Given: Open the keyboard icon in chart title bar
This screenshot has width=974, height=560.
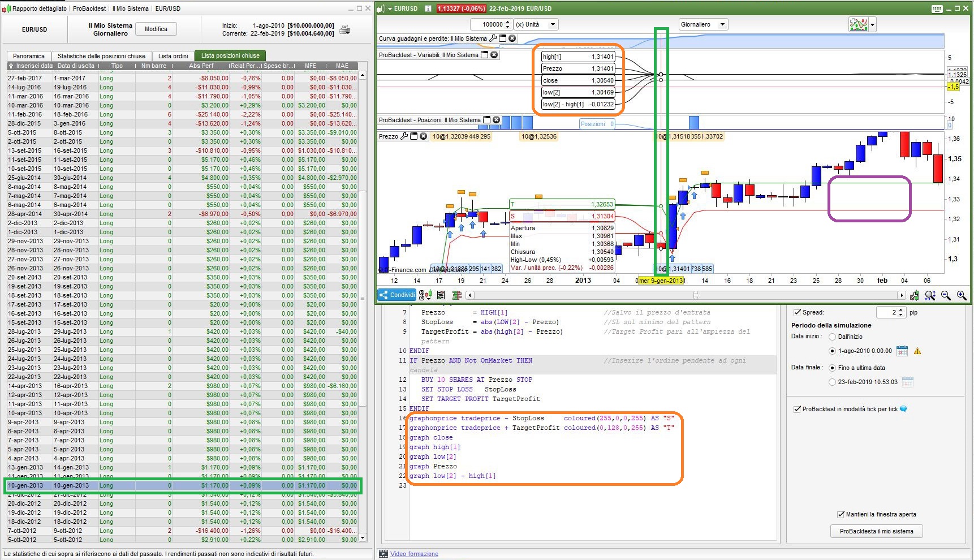Looking at the screenshot, I should point(937,8).
